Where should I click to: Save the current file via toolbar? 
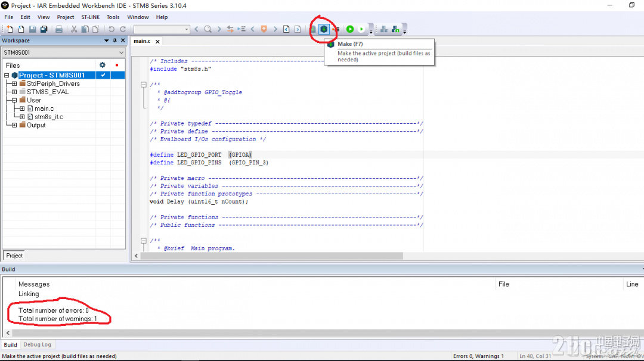point(32,29)
